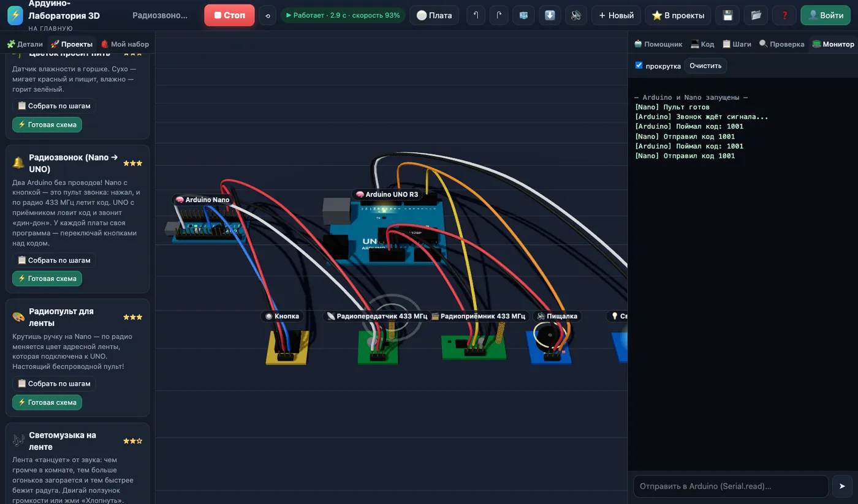Select the yellow button module in the 3D scene
This screenshot has width=858, height=504.
tap(287, 348)
